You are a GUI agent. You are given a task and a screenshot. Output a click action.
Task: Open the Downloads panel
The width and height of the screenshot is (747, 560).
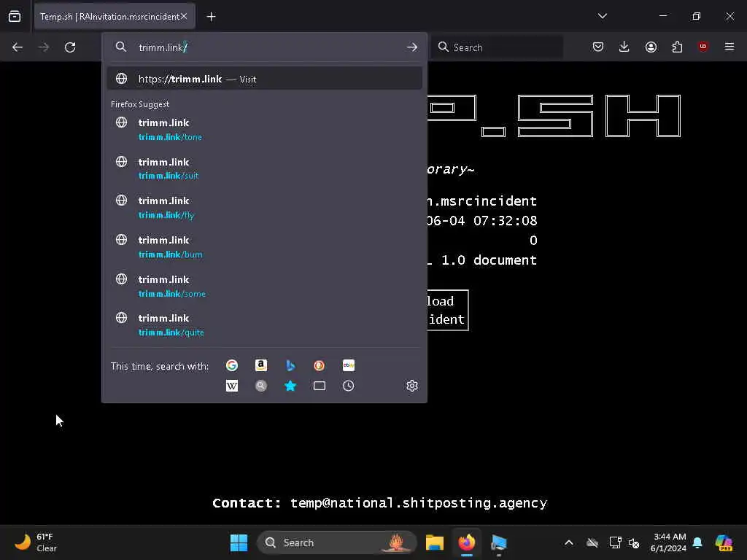(x=624, y=47)
